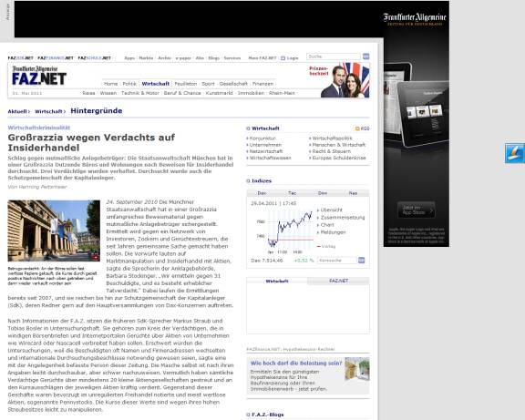Click 'Jetzt im App Store' ad button

[x=417, y=210]
